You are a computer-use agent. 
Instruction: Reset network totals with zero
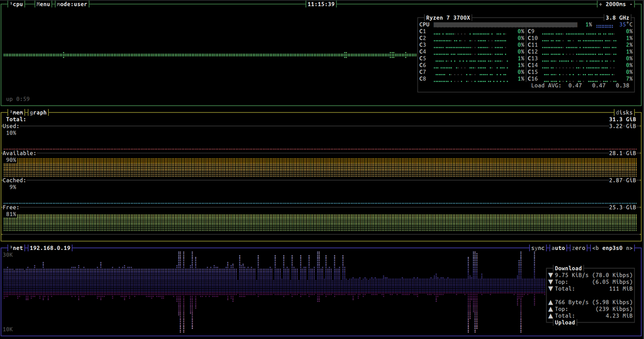tap(580, 248)
